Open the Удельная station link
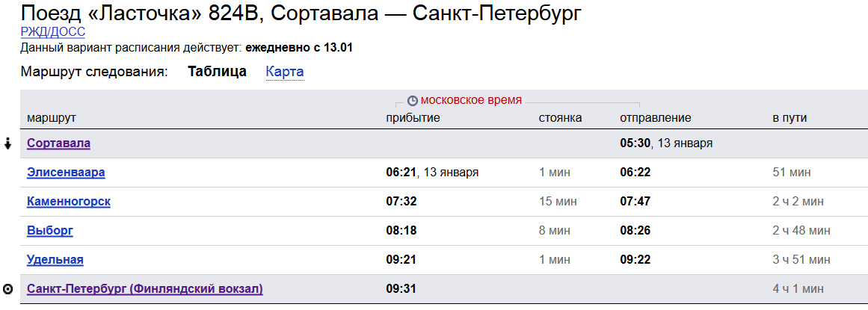This screenshot has height=310, width=868. pyautogui.click(x=55, y=260)
